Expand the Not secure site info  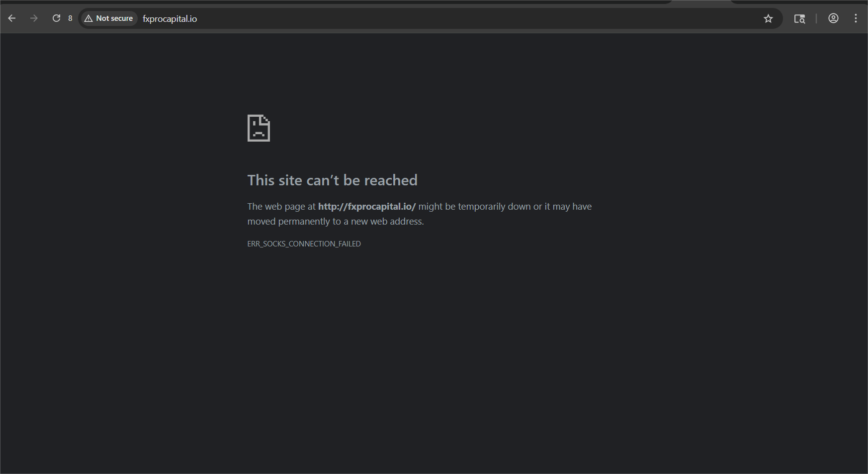tap(114, 18)
